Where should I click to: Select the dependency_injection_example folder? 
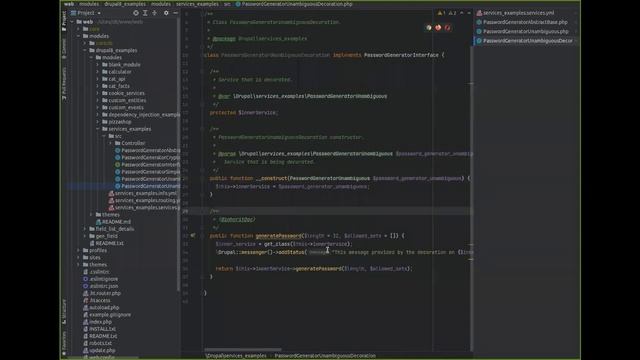pyautogui.click(x=141, y=115)
